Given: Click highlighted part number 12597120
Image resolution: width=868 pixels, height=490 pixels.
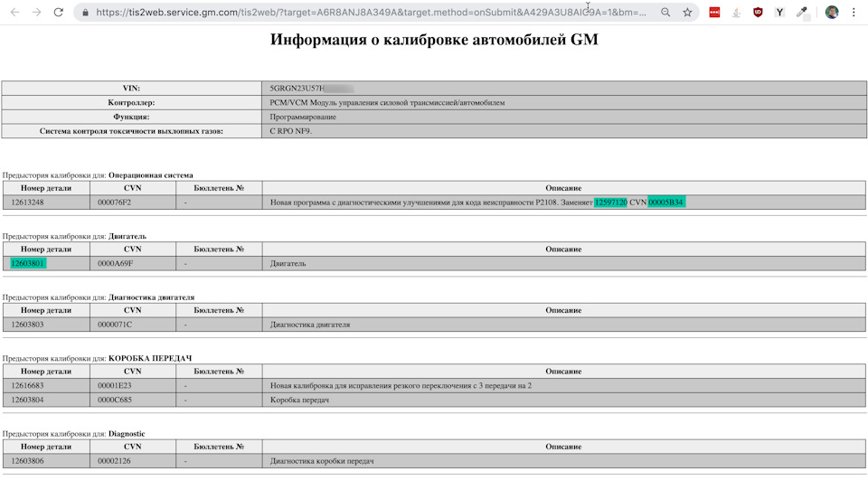Looking at the screenshot, I should pos(610,203).
